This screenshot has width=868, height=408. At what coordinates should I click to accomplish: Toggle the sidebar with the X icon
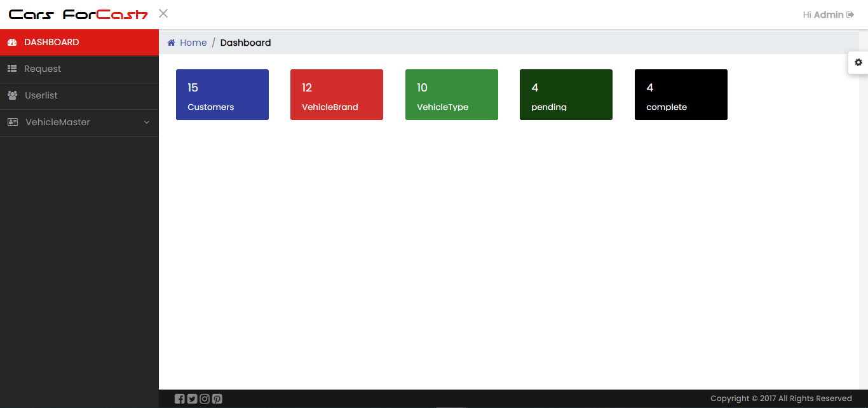[163, 13]
